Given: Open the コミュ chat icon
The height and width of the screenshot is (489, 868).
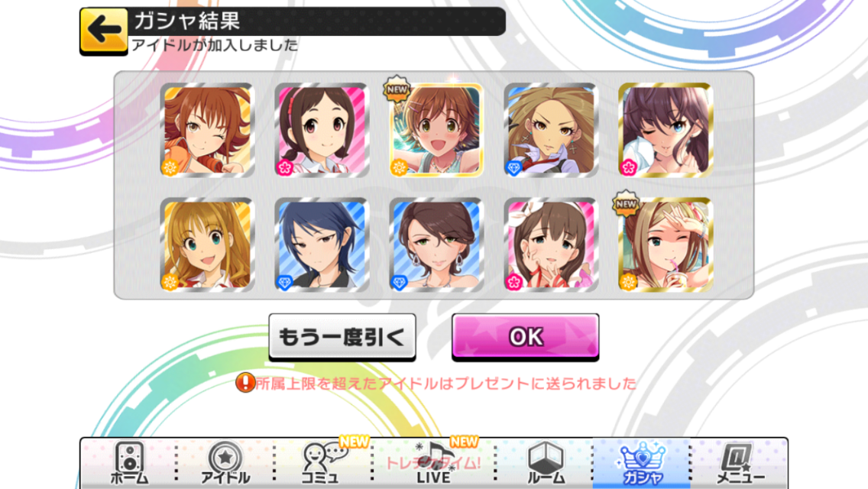Looking at the screenshot, I should click(x=322, y=464).
